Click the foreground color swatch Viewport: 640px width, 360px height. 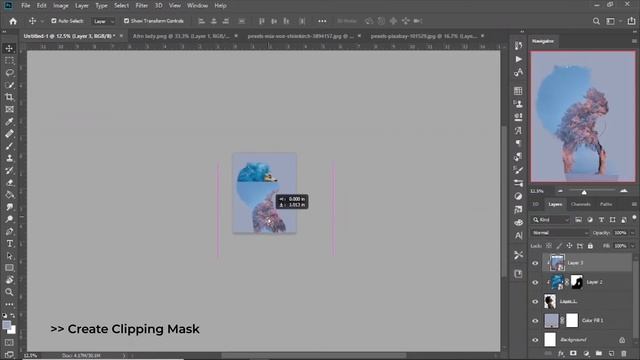(7, 325)
